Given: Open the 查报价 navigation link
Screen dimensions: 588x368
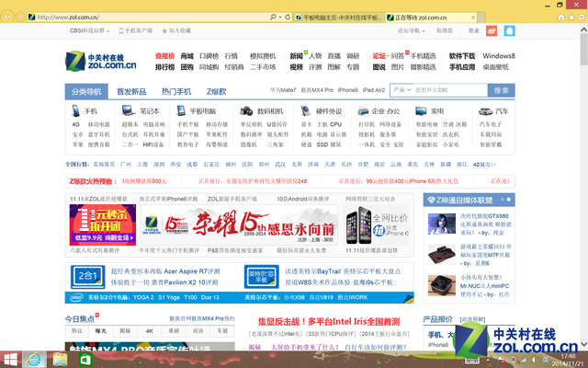Looking at the screenshot, I should coord(164,56).
